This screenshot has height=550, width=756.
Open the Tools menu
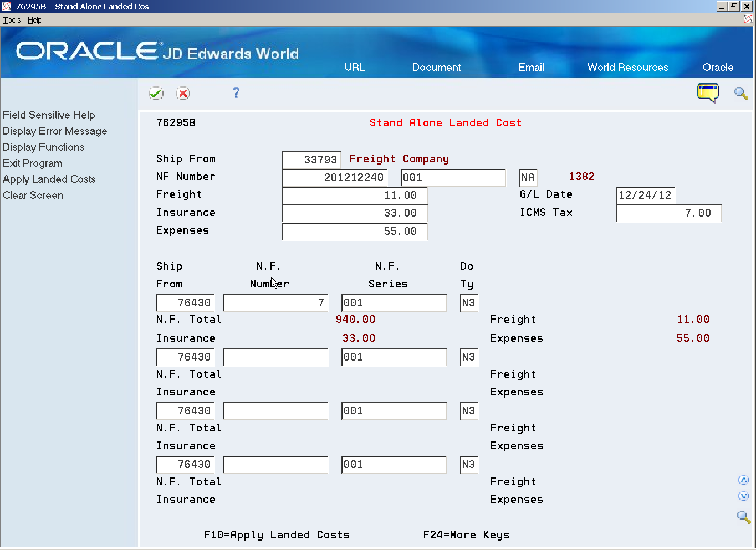12,20
